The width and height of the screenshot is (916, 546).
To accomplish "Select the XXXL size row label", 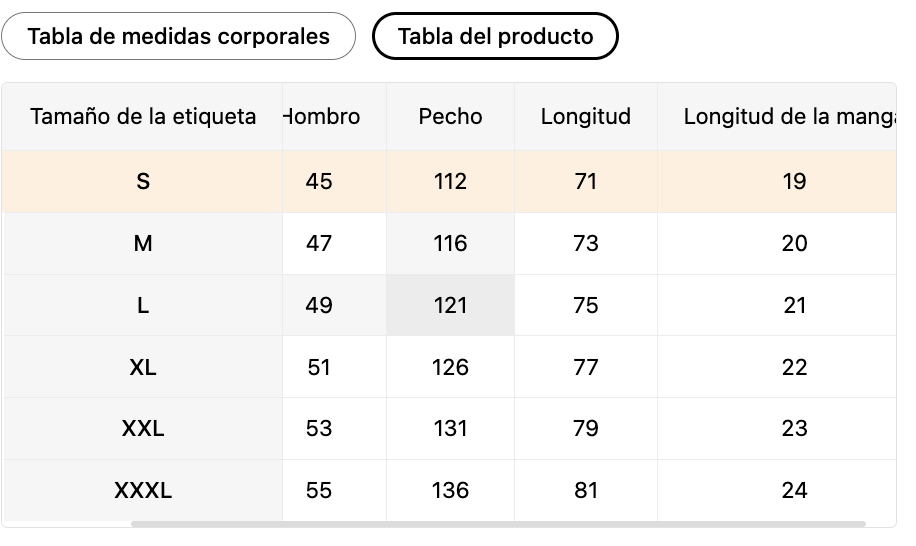I will [143, 491].
